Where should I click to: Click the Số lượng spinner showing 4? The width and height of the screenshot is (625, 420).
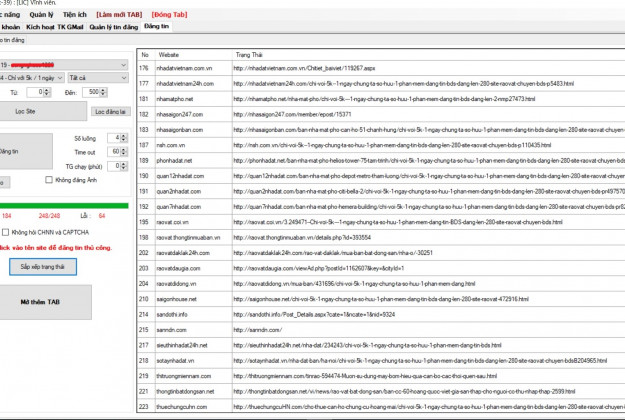tap(117, 138)
